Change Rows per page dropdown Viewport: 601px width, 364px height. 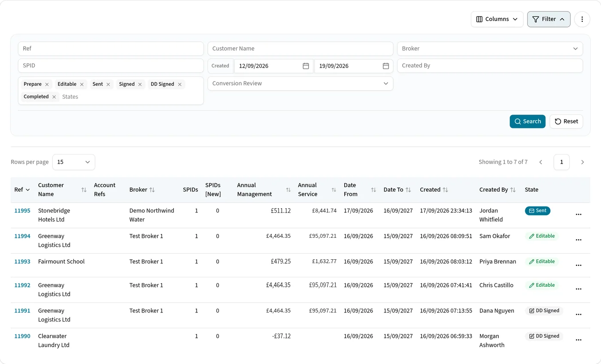pyautogui.click(x=73, y=162)
